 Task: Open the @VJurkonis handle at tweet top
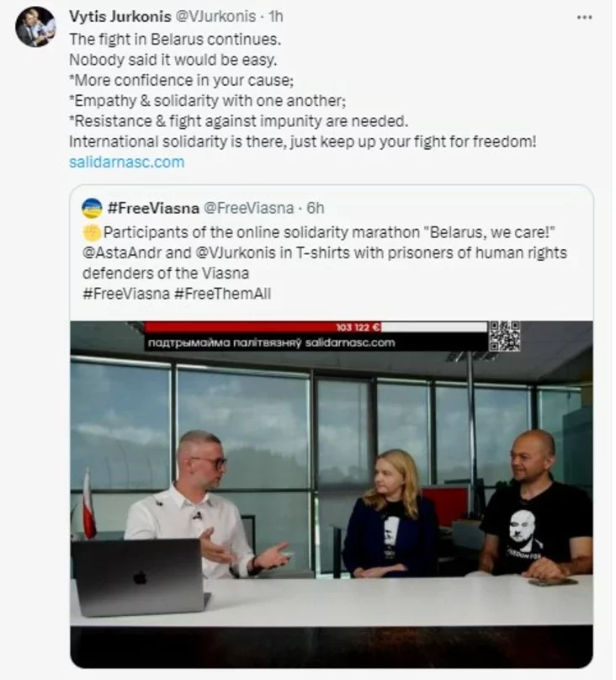click(x=215, y=17)
